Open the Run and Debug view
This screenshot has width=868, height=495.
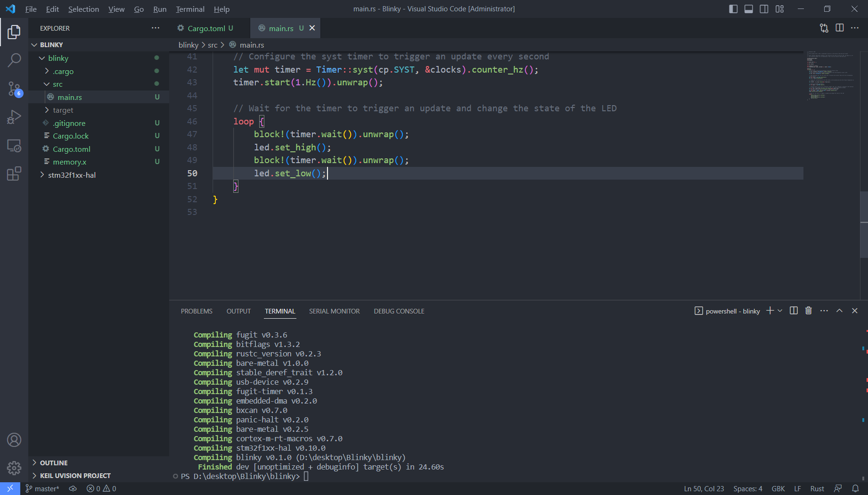(x=14, y=116)
